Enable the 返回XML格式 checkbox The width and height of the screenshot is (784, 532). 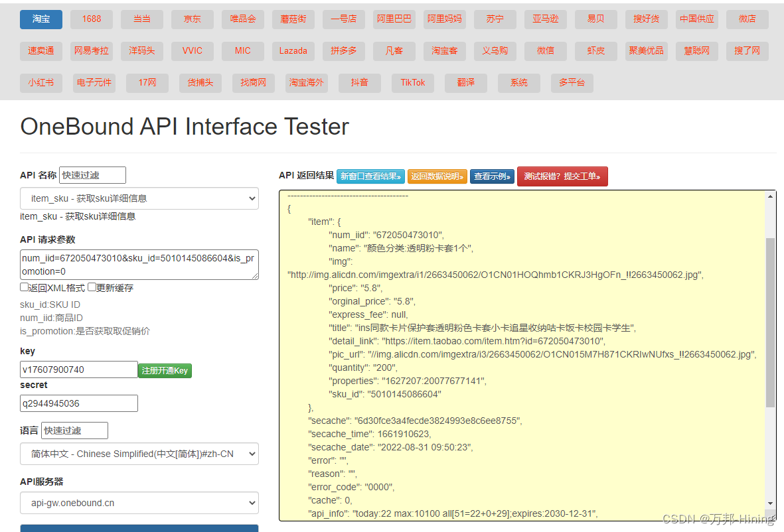pos(24,287)
